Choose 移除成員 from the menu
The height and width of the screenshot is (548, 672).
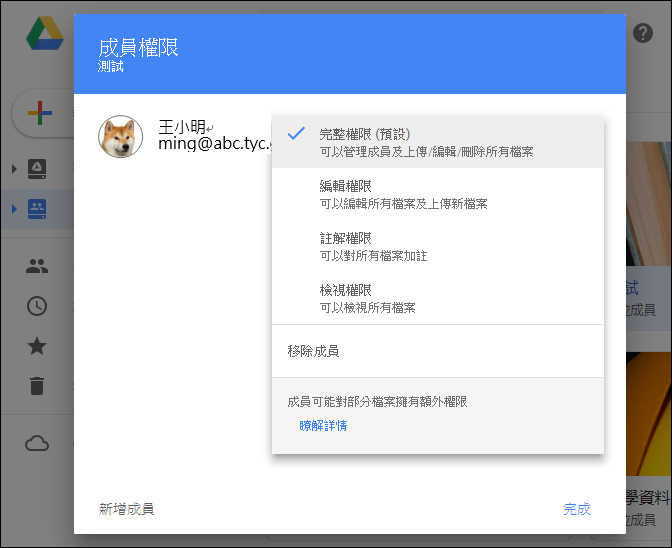[x=438, y=351]
